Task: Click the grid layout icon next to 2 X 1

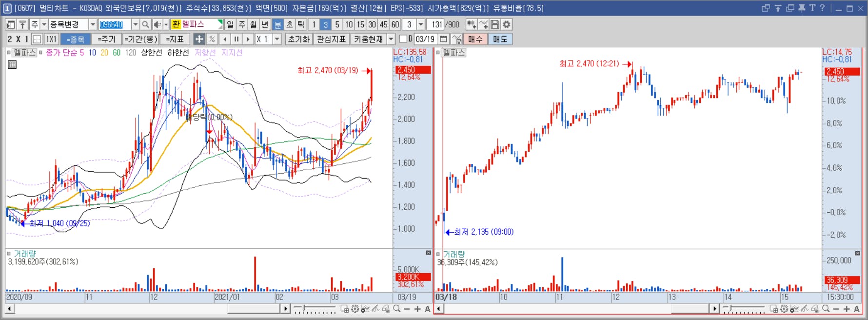Action: pyautogui.click(x=37, y=39)
